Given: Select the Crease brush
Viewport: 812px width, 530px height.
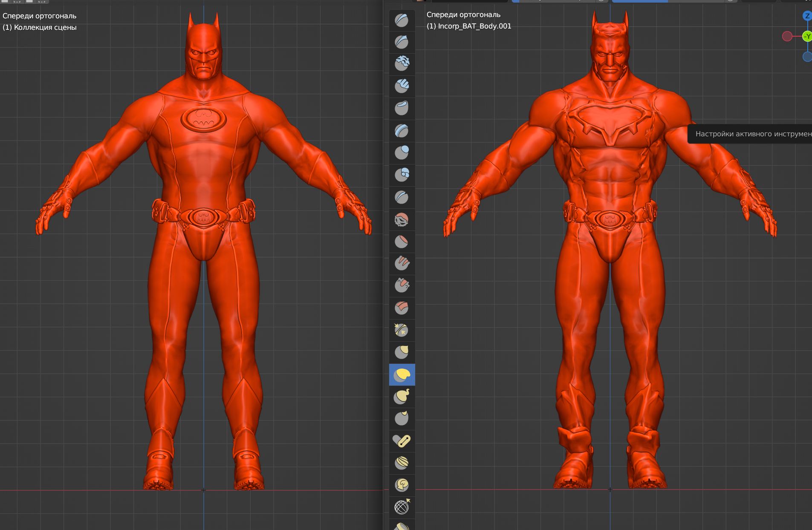Looking at the screenshot, I should [x=402, y=197].
